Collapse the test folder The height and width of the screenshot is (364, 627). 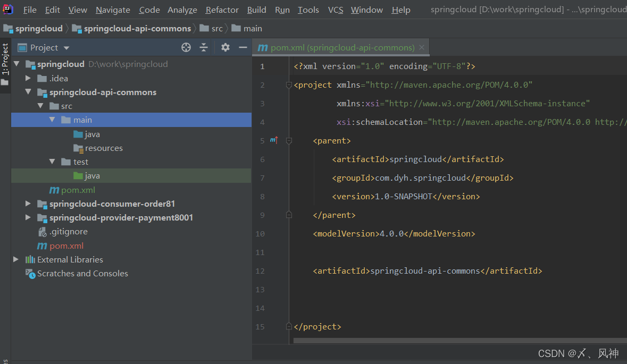pyautogui.click(x=52, y=162)
